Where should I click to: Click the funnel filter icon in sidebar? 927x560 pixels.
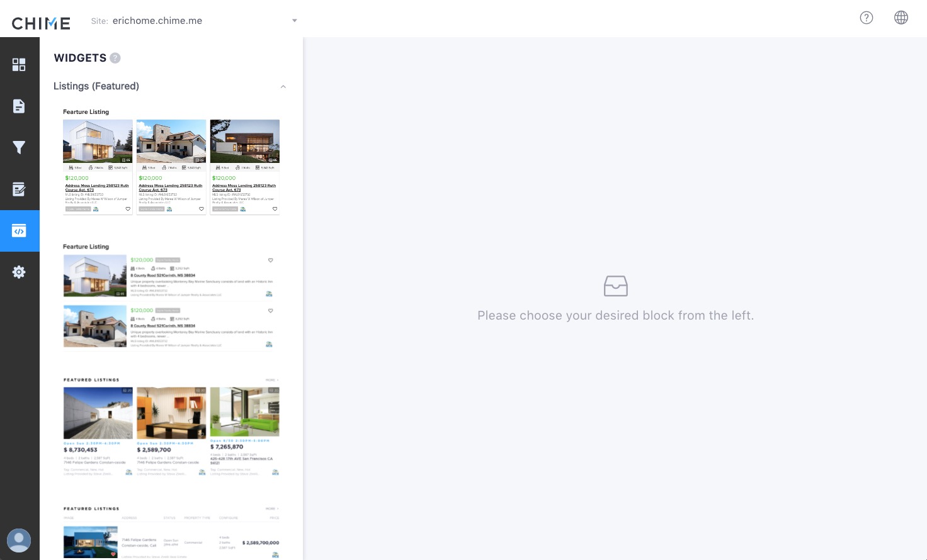[x=19, y=148]
